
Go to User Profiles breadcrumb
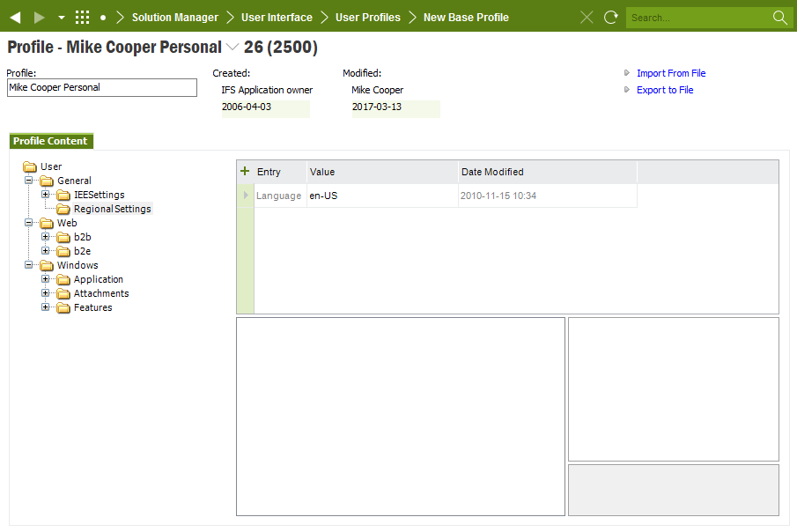click(x=367, y=18)
